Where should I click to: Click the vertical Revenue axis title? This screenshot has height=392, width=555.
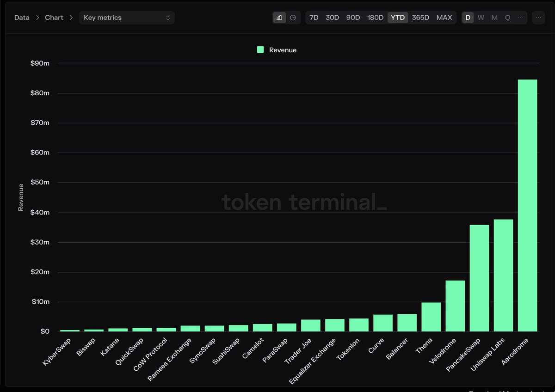(x=21, y=197)
